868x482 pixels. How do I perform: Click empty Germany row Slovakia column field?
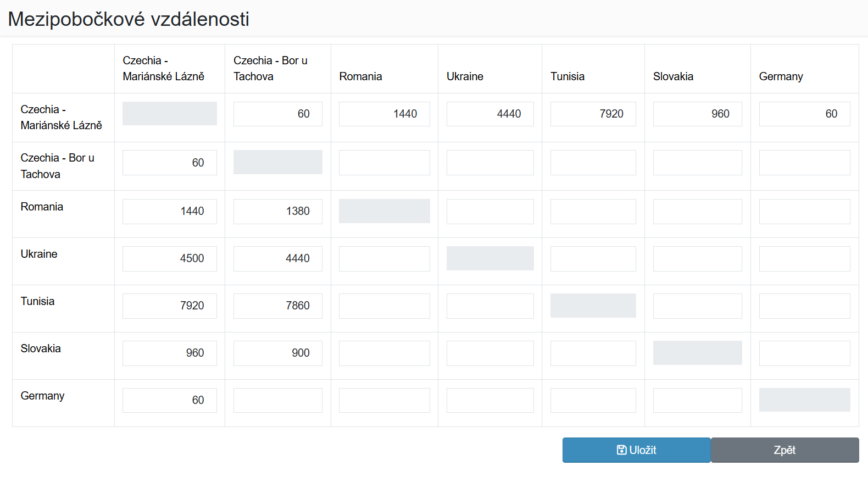pos(698,400)
